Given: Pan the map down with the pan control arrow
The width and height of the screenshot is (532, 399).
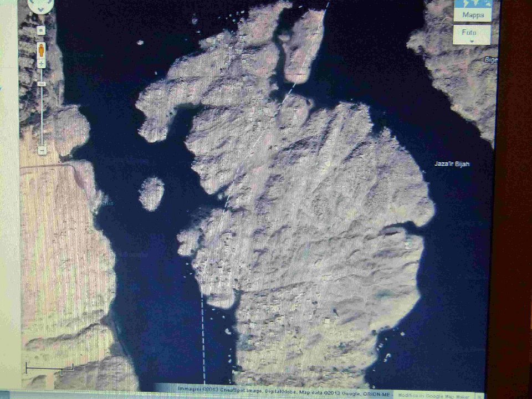Looking at the screenshot, I should (x=40, y=10).
